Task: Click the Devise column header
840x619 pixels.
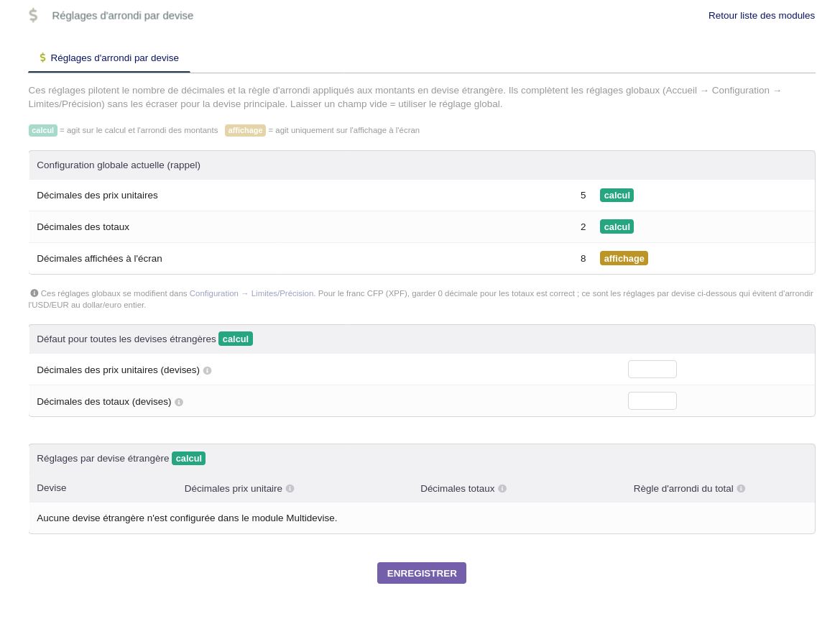Action: click(x=52, y=487)
